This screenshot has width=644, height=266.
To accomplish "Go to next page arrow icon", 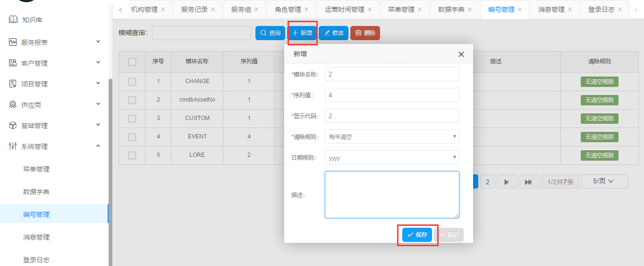I will click(506, 182).
